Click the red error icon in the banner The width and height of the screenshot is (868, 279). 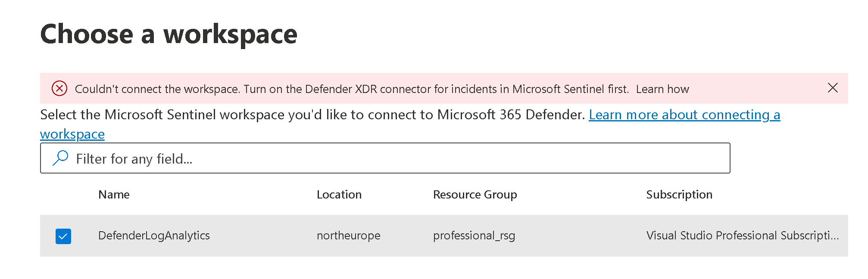coord(59,89)
